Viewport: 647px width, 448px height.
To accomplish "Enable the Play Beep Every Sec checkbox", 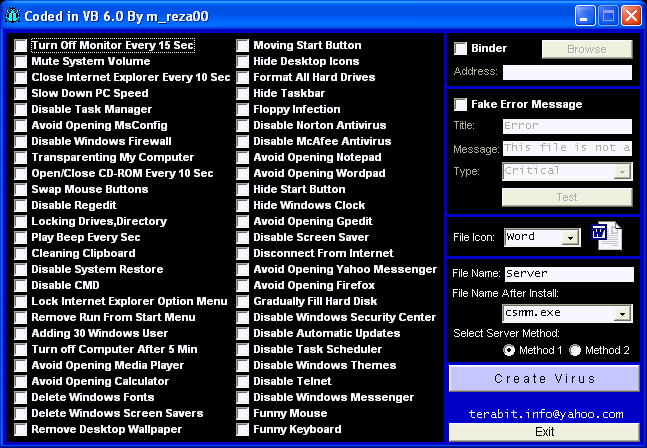I will pyautogui.click(x=21, y=237).
